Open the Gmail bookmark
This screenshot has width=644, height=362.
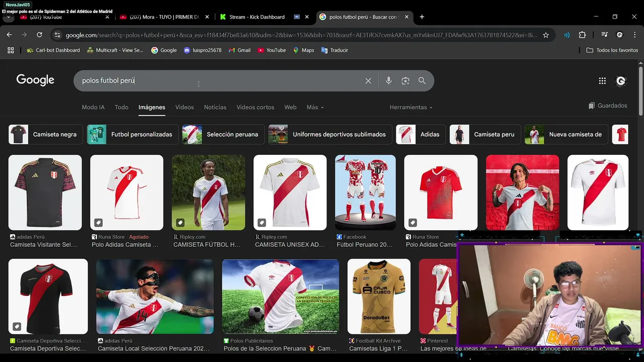pos(239,50)
